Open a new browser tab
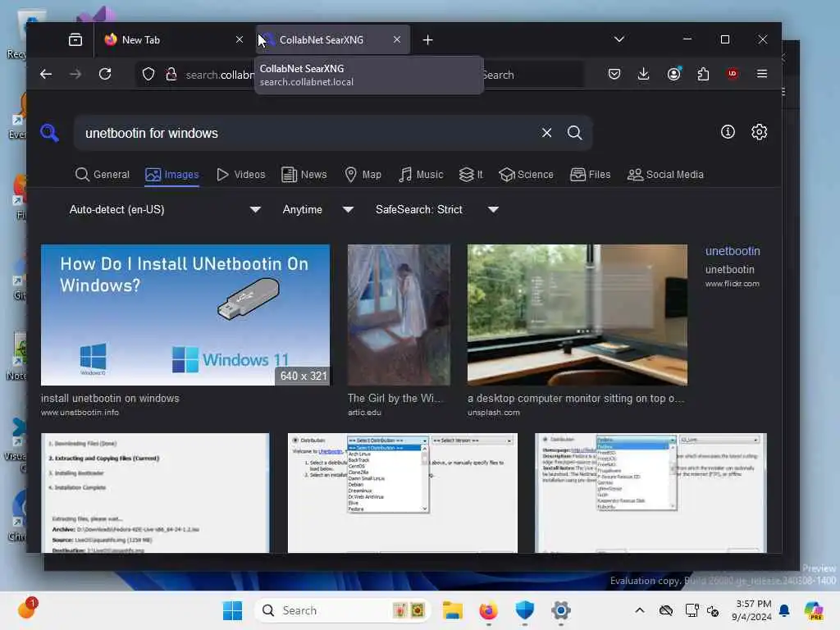Viewport: 840px width, 630px height. (x=427, y=39)
